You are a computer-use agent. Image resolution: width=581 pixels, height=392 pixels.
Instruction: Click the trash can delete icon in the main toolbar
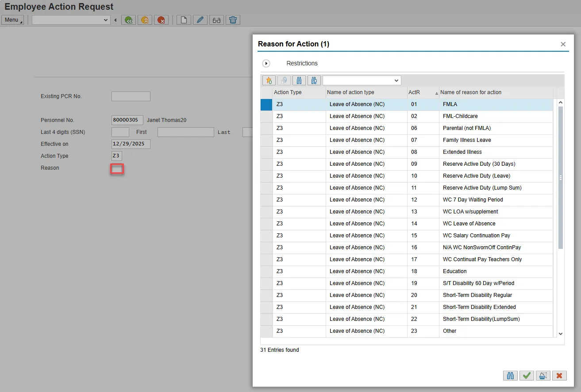point(233,20)
